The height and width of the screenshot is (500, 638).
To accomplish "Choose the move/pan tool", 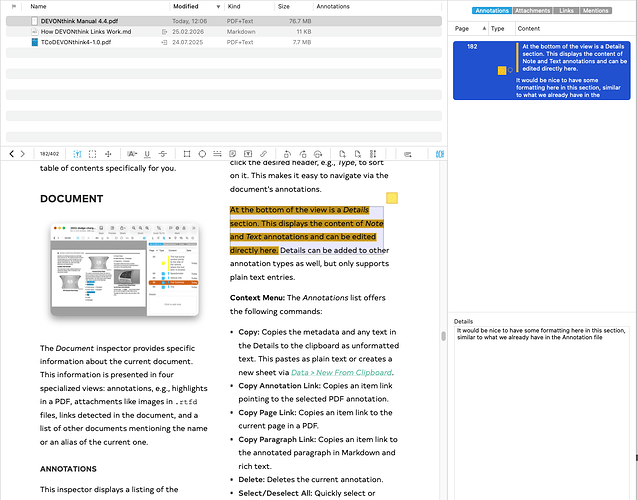I will [108, 154].
